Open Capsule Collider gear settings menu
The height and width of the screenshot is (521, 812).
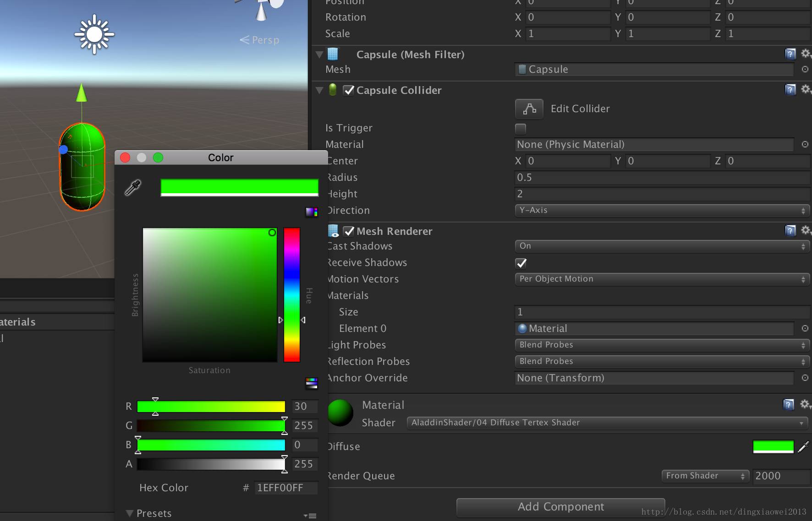pyautogui.click(x=806, y=89)
